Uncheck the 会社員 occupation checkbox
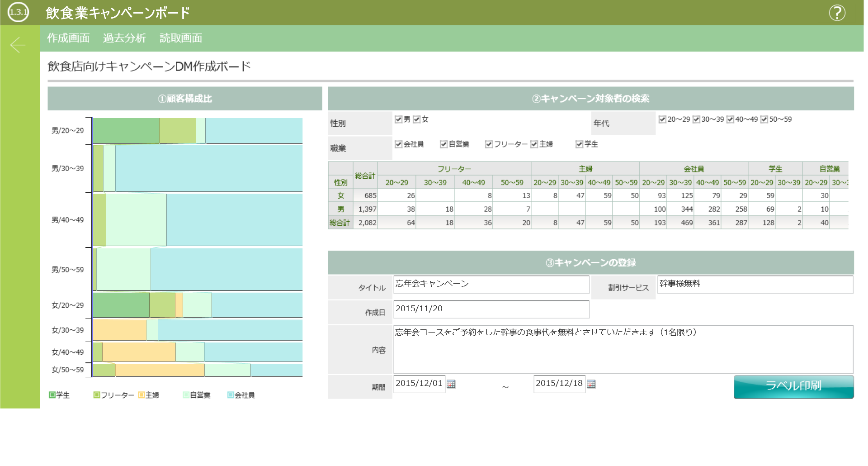 pos(398,144)
